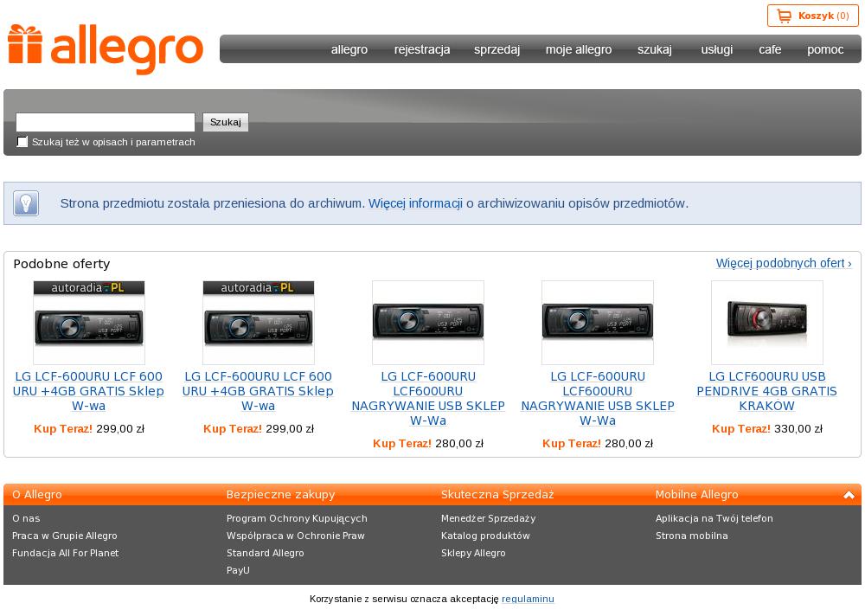
Task: Open the second autoradia.PL radio thumbnail
Action: tap(259, 323)
